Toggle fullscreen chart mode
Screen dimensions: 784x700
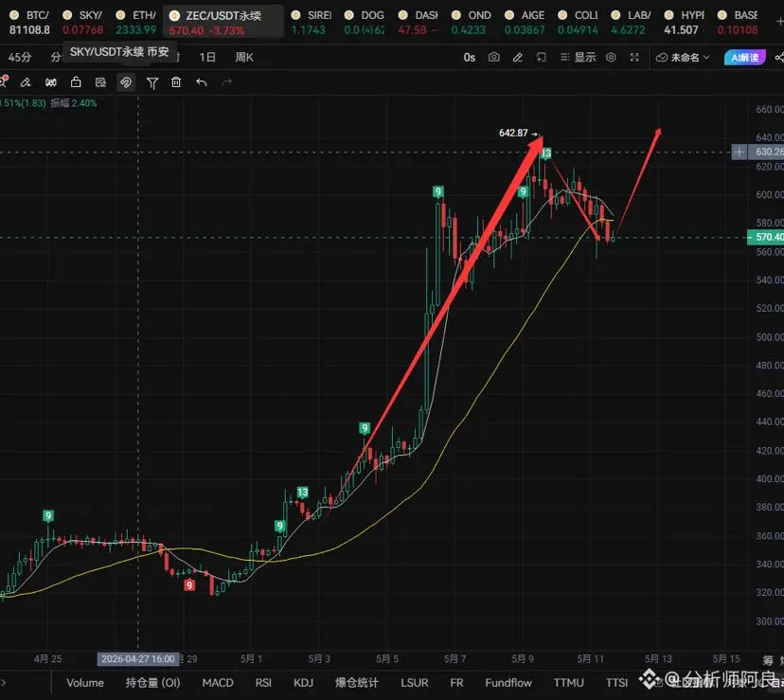(x=634, y=58)
